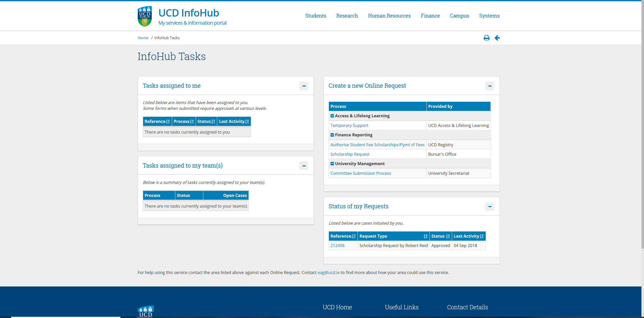Click 'no tasks currently assigned to your team(s)' row
The image size is (644, 318).
pos(196,206)
